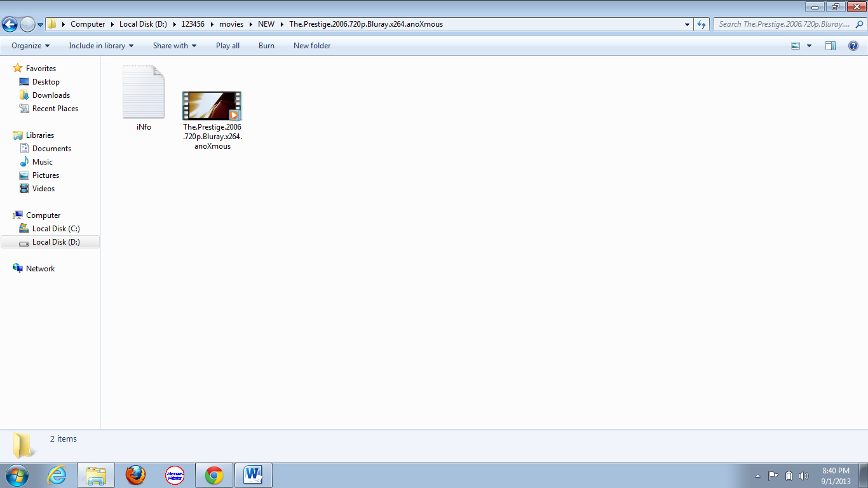Open Pictures library in the navigation pane
This screenshot has height=488, width=868.
click(46, 175)
